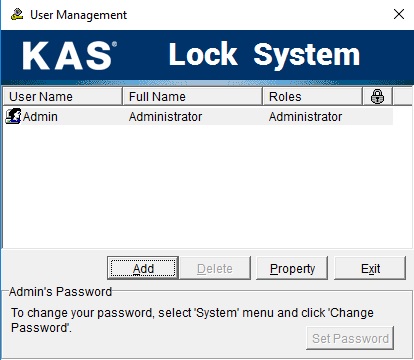Image resolution: width=414 pixels, height=360 pixels.
Task: Click the Administrator role cell
Action: [305, 117]
